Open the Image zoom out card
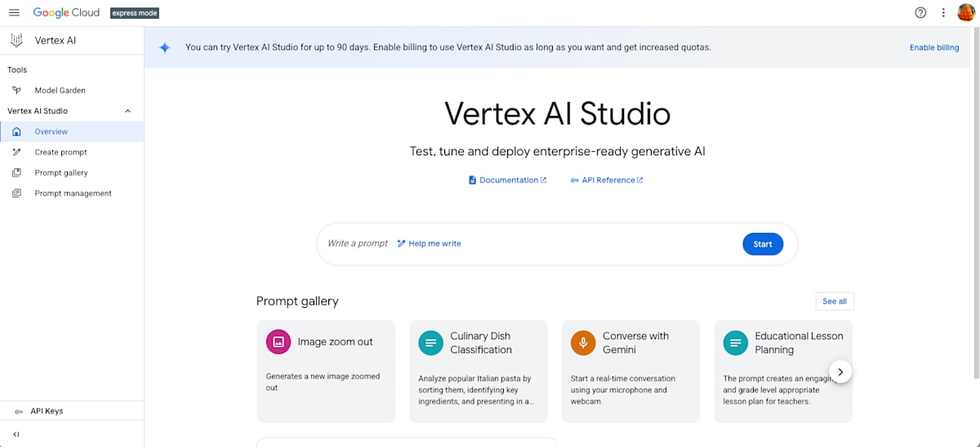Image resolution: width=980 pixels, height=447 pixels. [x=326, y=372]
